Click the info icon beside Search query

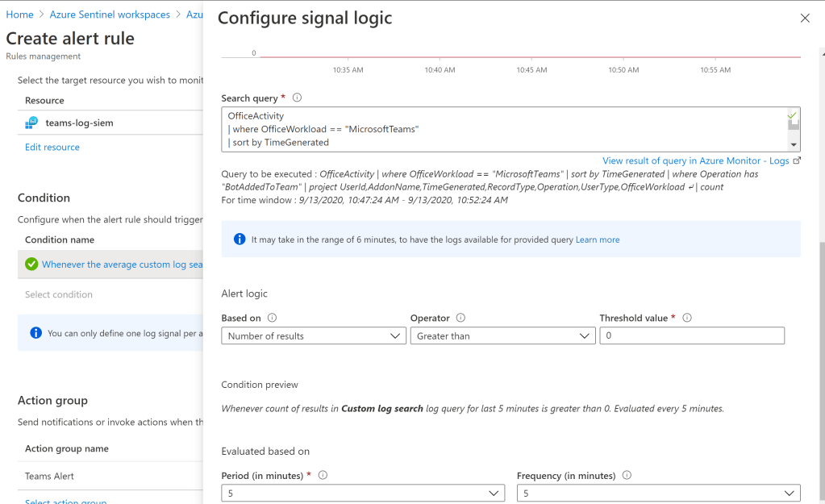[x=297, y=98]
